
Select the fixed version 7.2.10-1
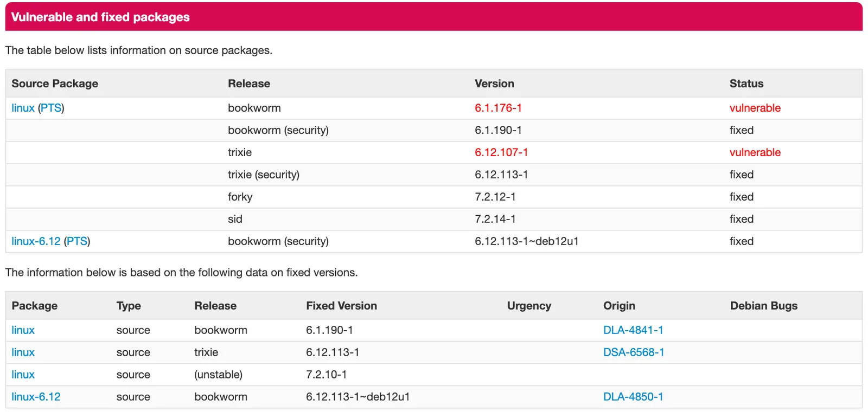click(326, 375)
